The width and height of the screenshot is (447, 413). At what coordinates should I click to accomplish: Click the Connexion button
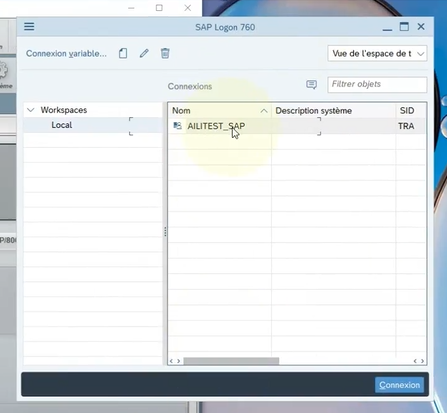click(399, 385)
